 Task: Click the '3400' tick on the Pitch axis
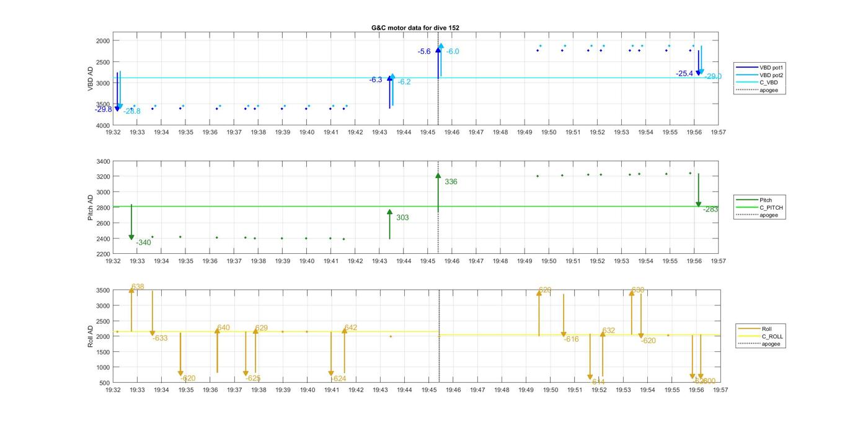(103, 161)
